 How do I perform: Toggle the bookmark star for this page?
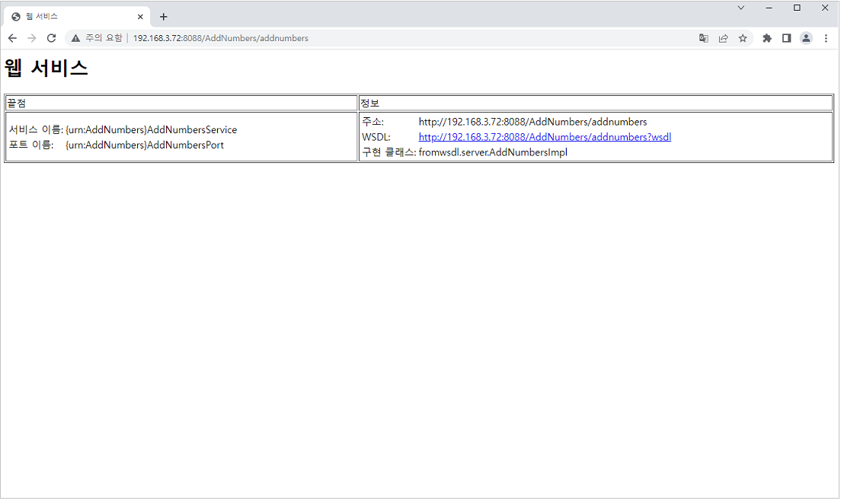(x=743, y=38)
